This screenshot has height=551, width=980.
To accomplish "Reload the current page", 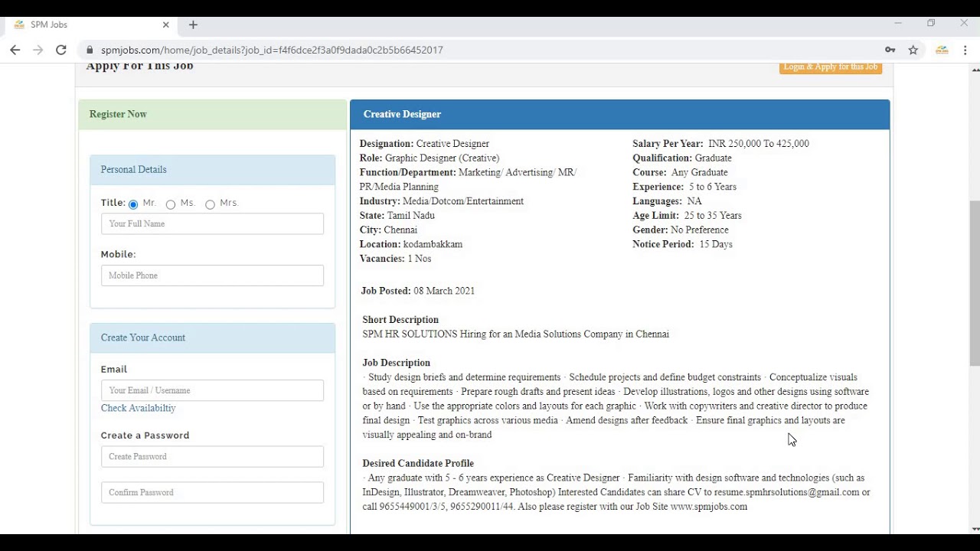I will [x=61, y=50].
